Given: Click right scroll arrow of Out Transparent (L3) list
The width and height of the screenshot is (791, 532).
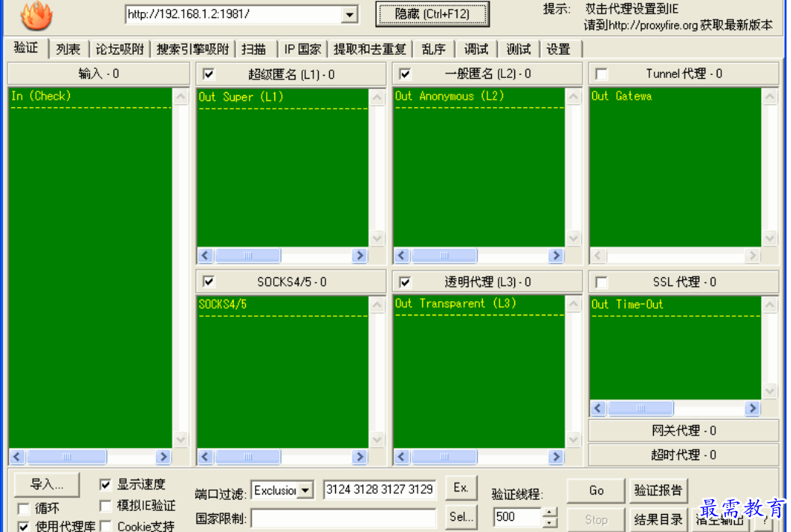Looking at the screenshot, I should (x=556, y=457).
